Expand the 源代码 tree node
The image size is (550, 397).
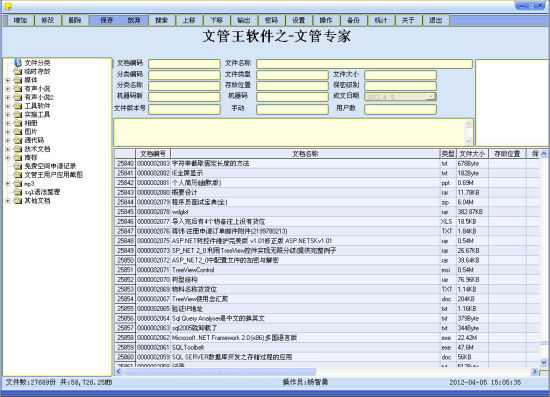[x=8, y=140]
